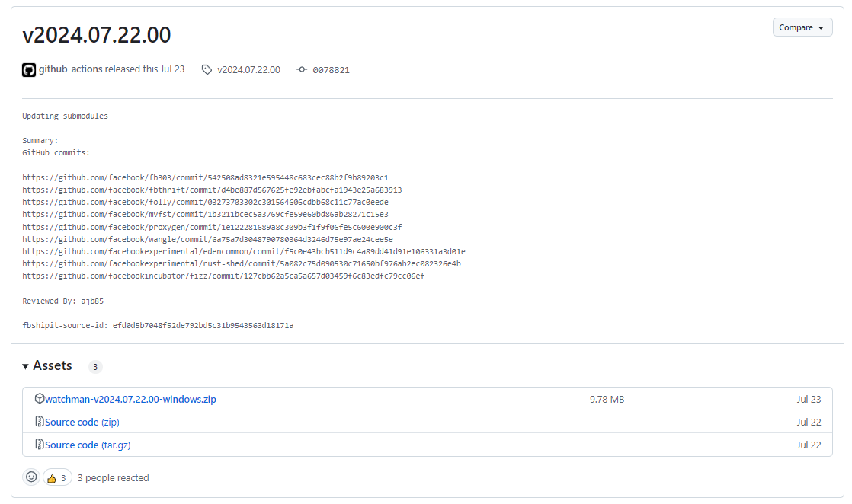
Task: Click the fb303 commit URL line
Action: tap(206, 177)
